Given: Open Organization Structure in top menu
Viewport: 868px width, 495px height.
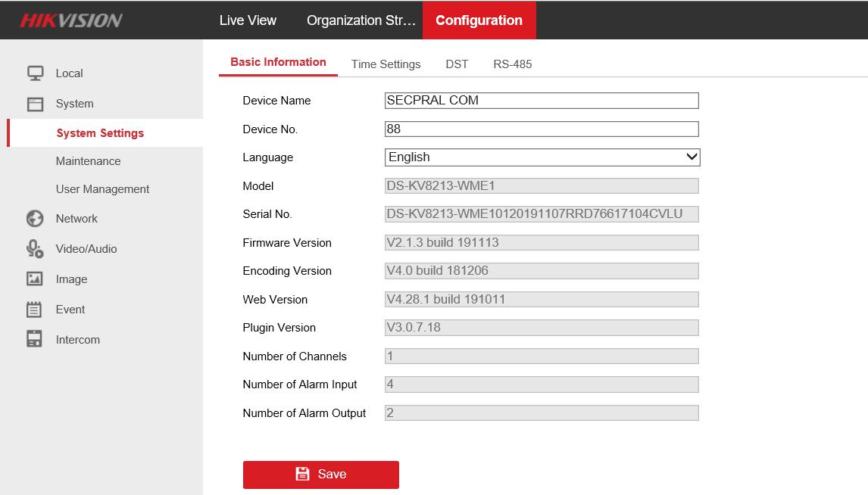Looking at the screenshot, I should pyautogui.click(x=361, y=20).
